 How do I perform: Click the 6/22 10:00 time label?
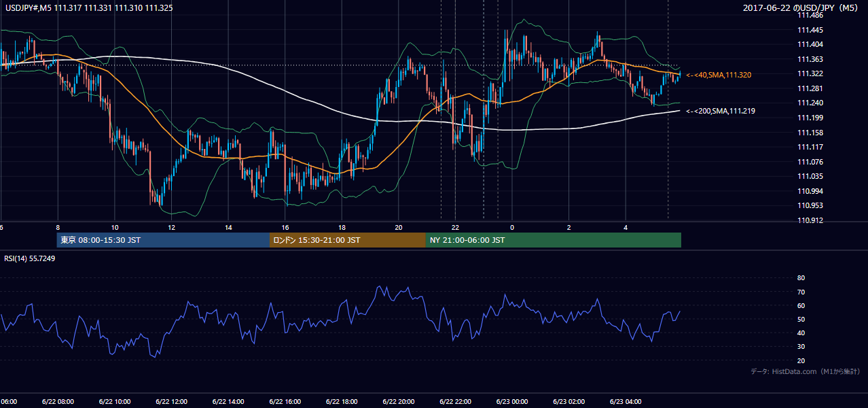[x=114, y=402]
